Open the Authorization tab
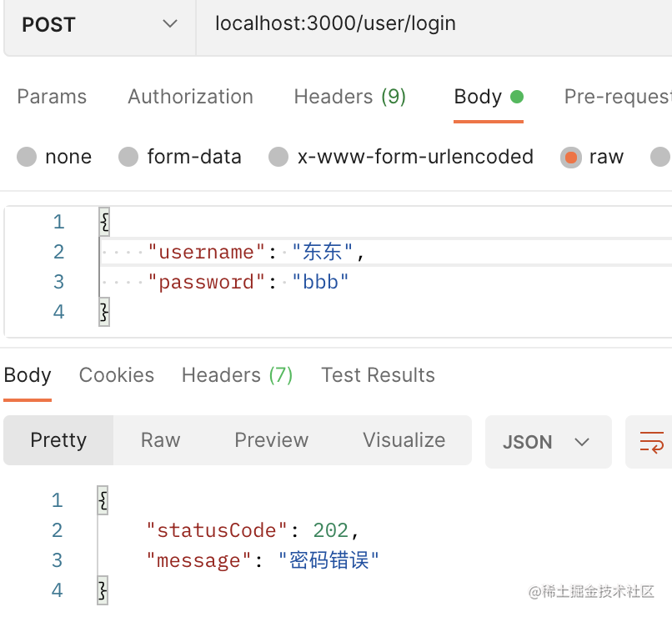672x617 pixels. [190, 97]
